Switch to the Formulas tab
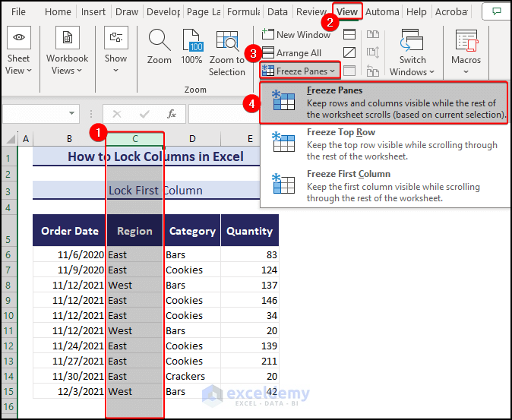 coord(244,12)
